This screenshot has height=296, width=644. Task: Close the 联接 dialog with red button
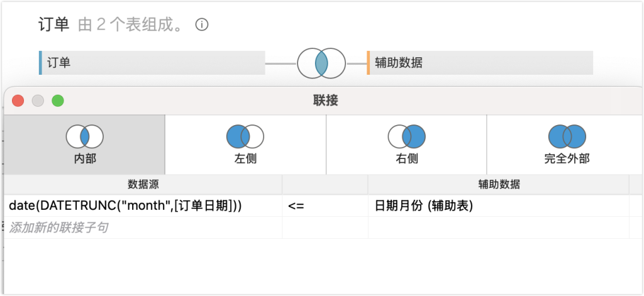tap(18, 101)
